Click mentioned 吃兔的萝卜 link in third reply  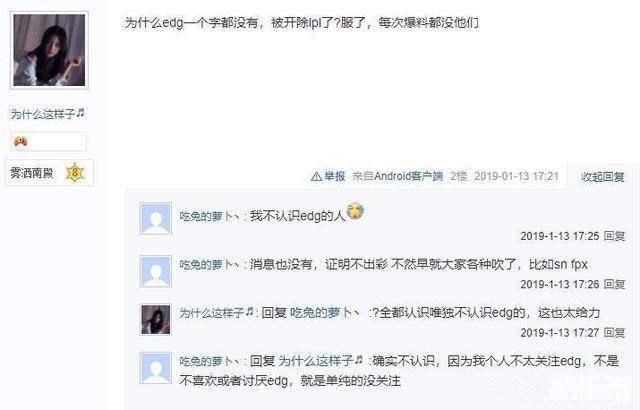[325, 313]
